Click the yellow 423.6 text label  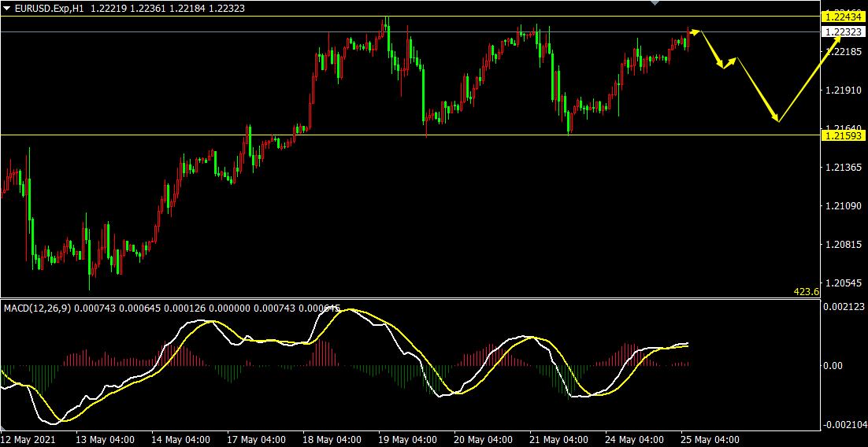click(x=806, y=292)
